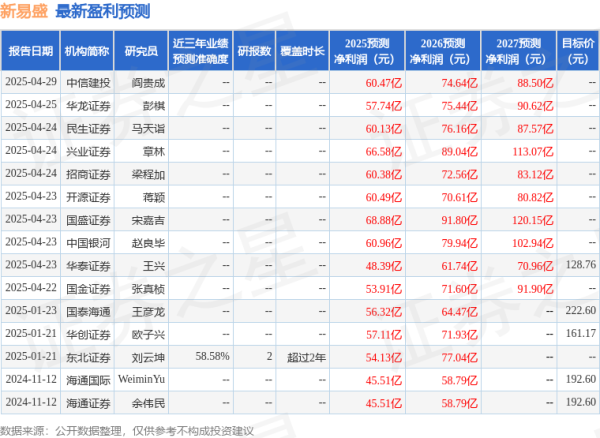Select the 研究员 column header
The height and width of the screenshot is (438, 600).
pos(141,51)
